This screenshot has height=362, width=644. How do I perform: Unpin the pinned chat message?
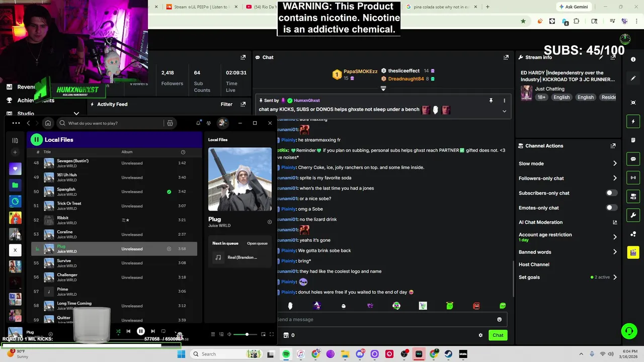[491, 101]
